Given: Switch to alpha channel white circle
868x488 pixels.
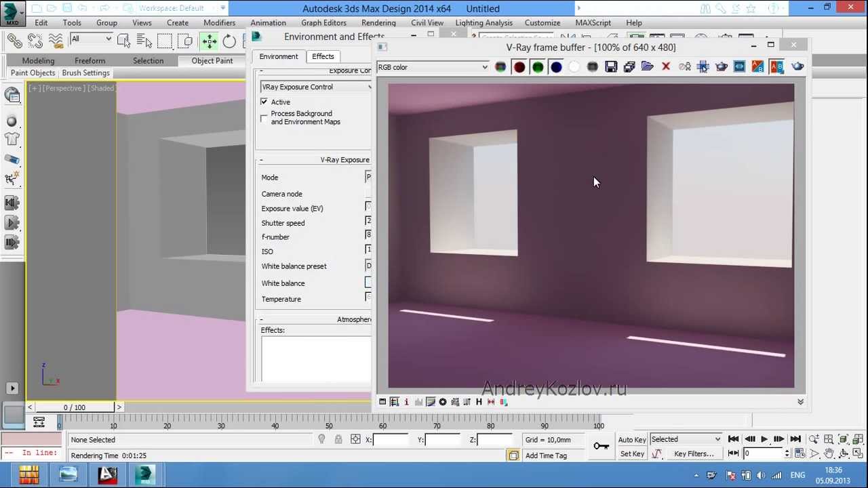Looking at the screenshot, I should click(x=574, y=67).
